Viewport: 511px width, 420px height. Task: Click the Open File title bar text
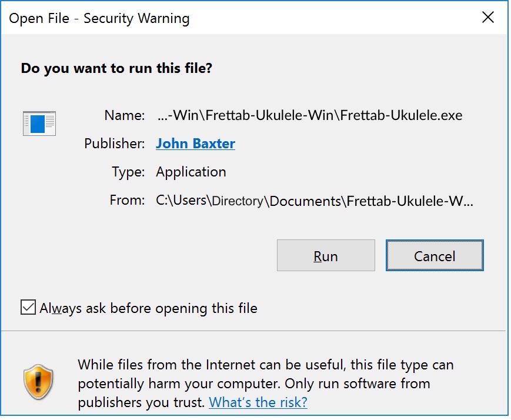point(99,18)
